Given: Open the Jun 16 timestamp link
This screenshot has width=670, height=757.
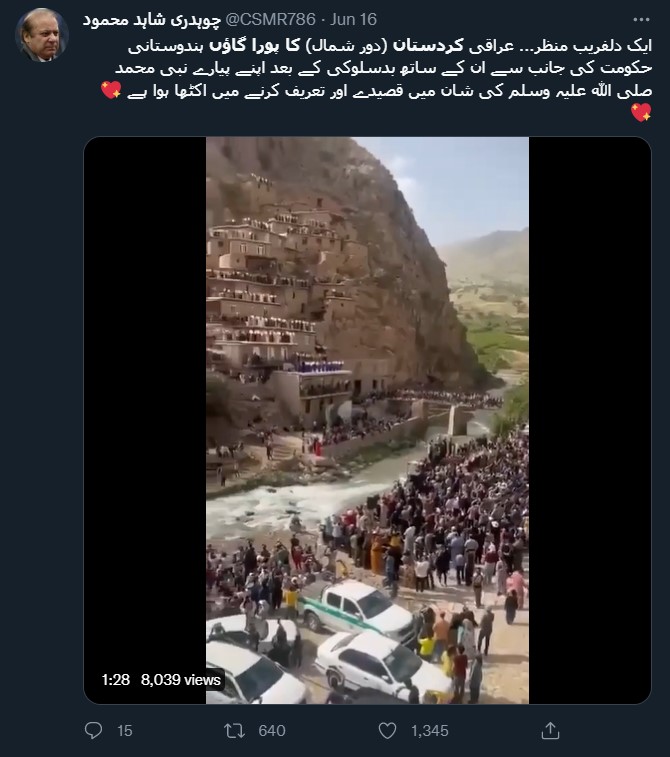Looking at the screenshot, I should click(353, 19).
